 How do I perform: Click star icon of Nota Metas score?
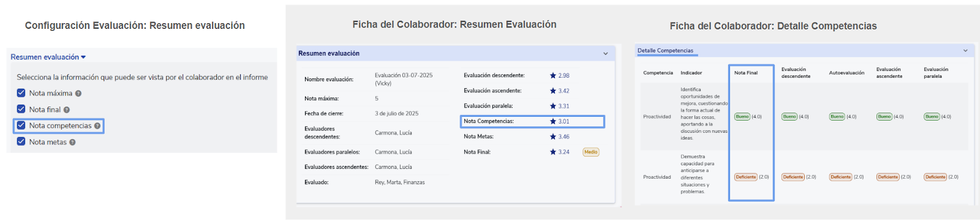(553, 137)
